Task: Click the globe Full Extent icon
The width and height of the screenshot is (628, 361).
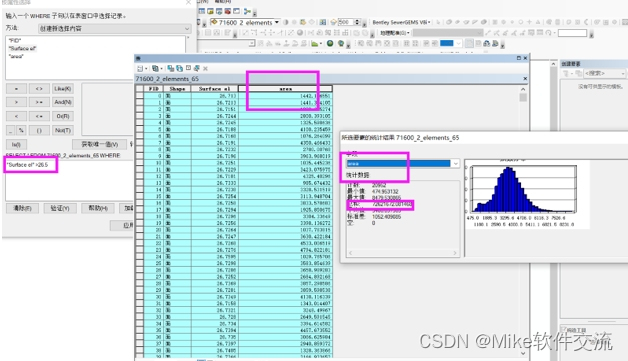Action: [x=330, y=43]
